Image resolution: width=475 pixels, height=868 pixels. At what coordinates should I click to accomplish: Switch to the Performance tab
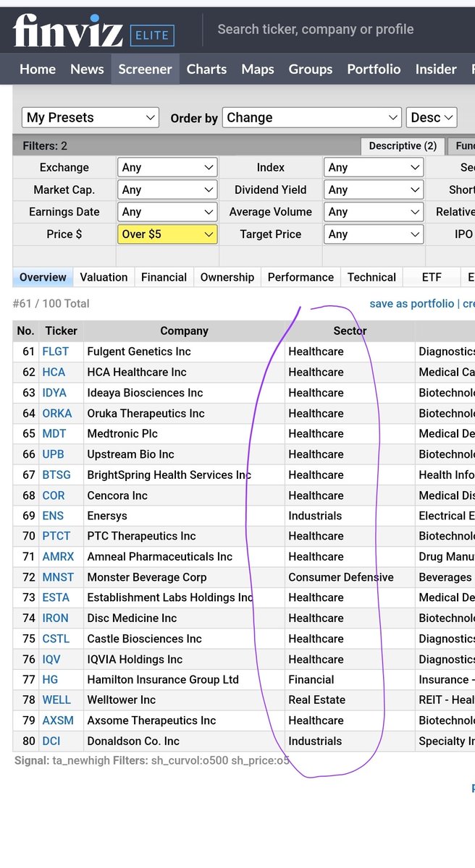tap(300, 277)
